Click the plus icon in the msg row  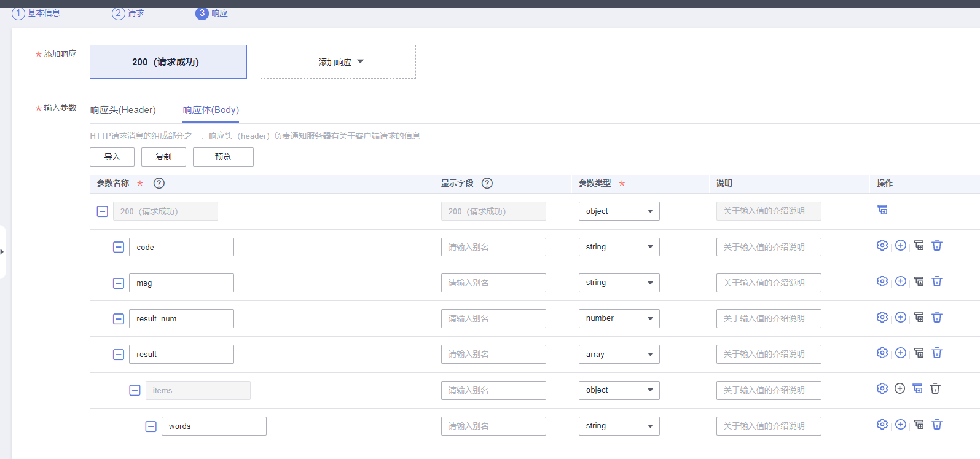(901, 281)
